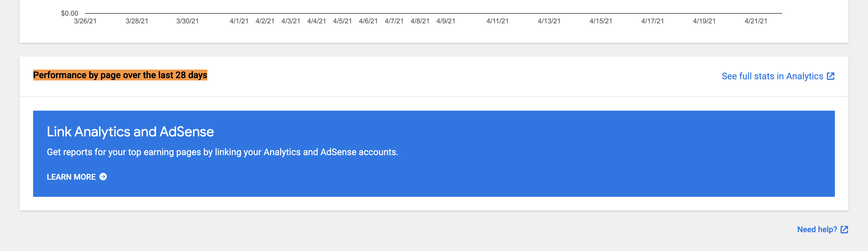Click the LEARN MORE button

(71, 176)
